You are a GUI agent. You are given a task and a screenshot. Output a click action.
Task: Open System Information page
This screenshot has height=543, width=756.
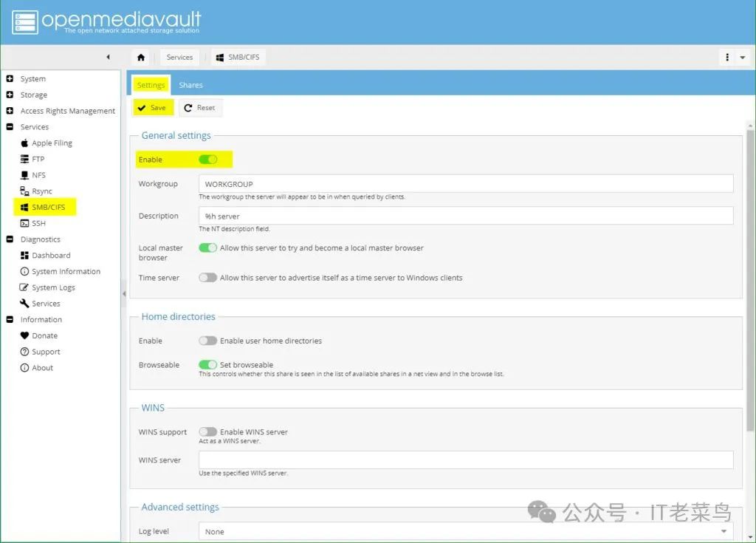click(x=61, y=271)
